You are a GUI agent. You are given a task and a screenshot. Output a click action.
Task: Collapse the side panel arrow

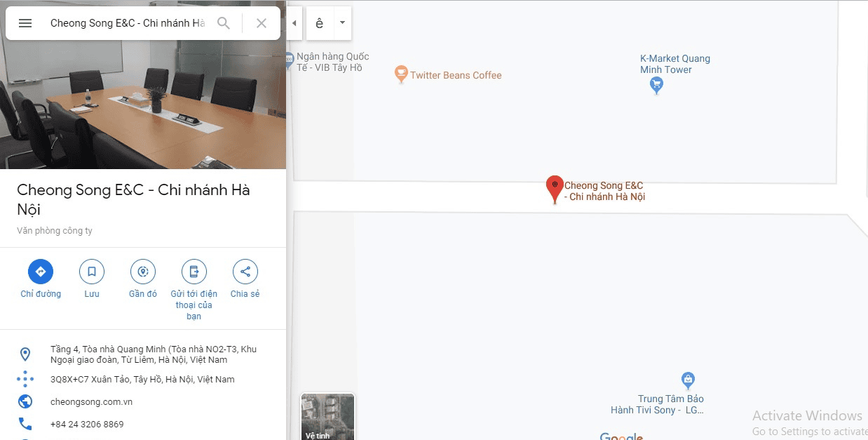[x=294, y=23]
